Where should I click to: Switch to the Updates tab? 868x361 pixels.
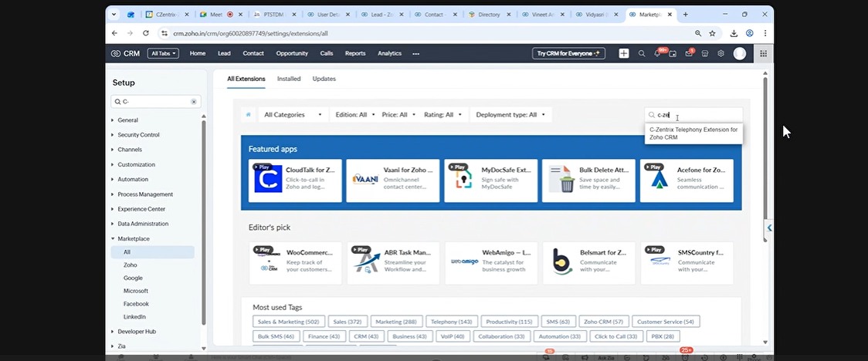(324, 79)
